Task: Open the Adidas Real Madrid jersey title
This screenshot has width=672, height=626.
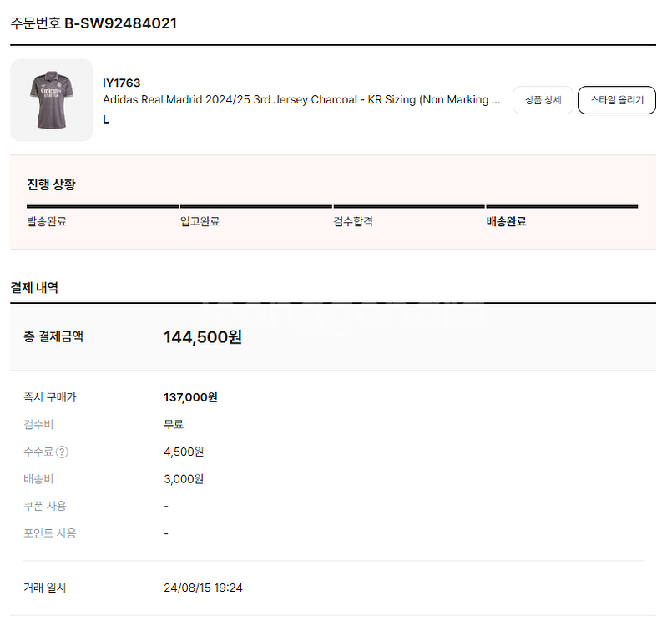Action: (x=301, y=100)
